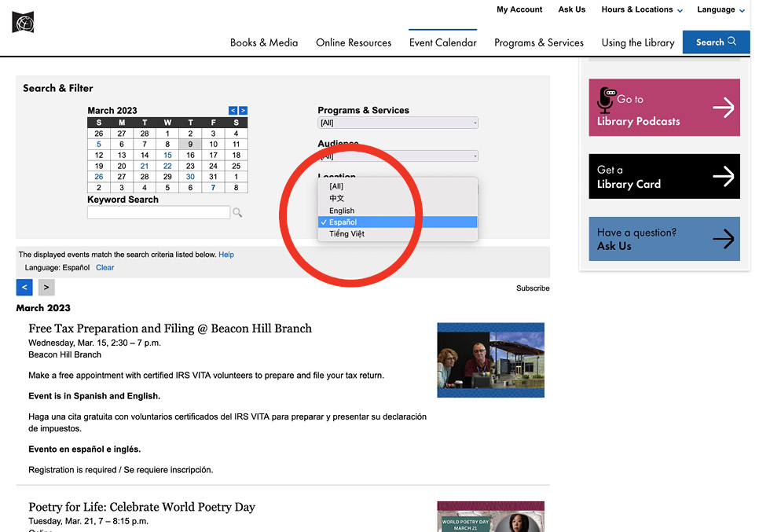Viewport: 759px width, 532px height.
Task: Open the Programs & Services dropdown
Action: tap(398, 123)
